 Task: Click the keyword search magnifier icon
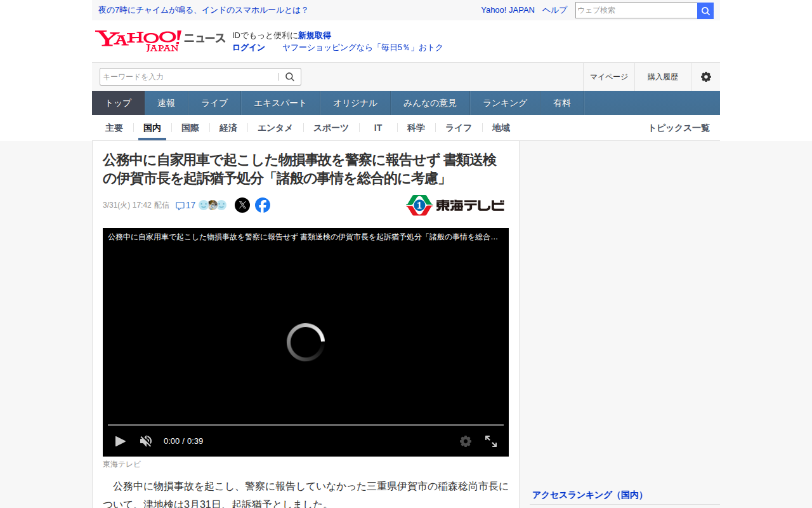290,77
